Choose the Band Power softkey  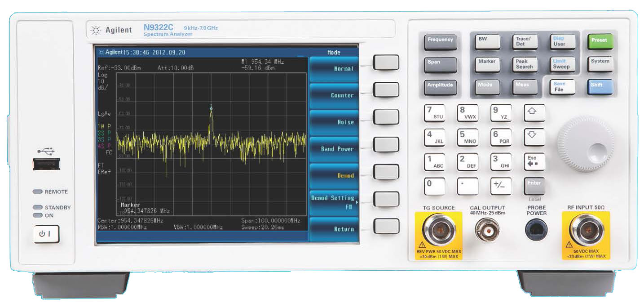(x=334, y=149)
